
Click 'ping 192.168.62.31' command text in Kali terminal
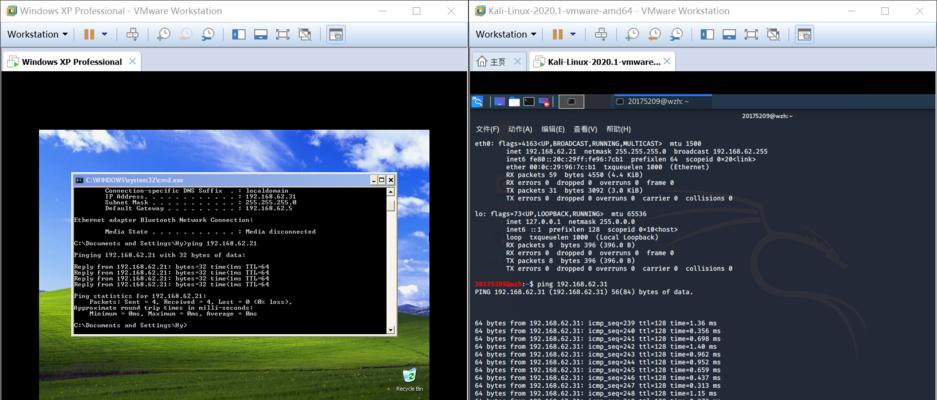click(572, 284)
